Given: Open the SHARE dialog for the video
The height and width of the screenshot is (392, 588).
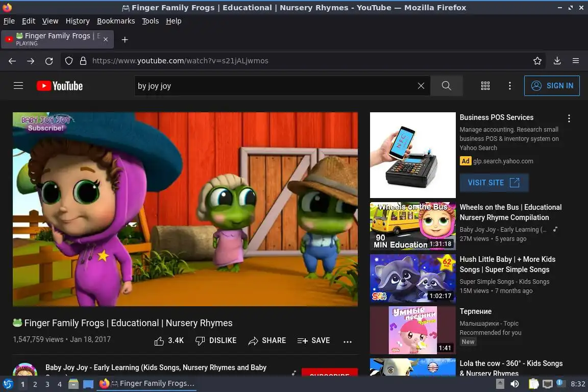Looking at the screenshot, I should [267, 340].
